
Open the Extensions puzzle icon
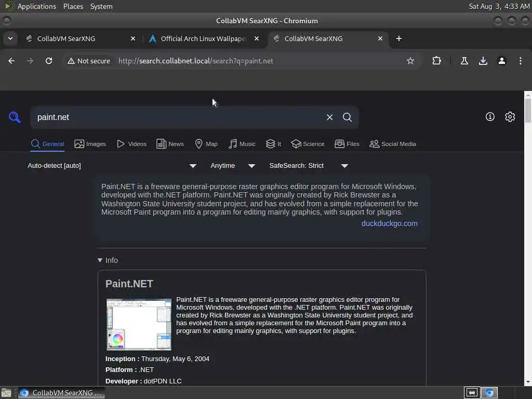pyautogui.click(x=436, y=61)
